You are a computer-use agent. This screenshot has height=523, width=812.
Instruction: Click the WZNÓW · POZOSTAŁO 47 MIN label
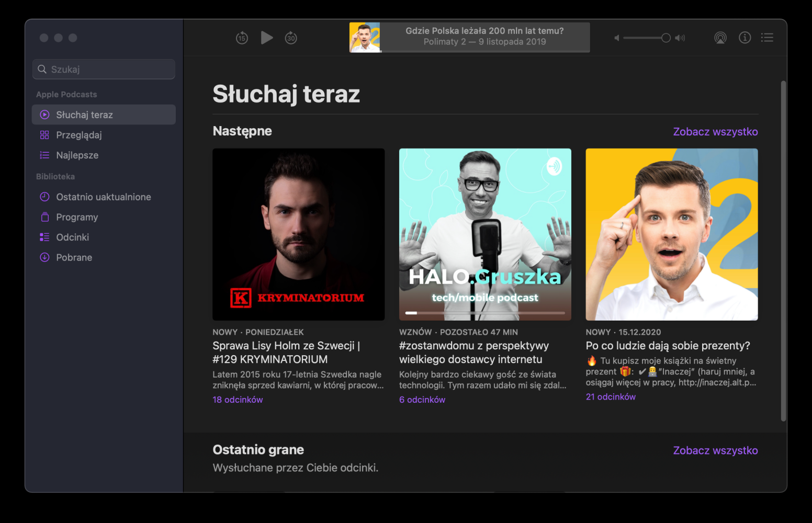pos(458,332)
